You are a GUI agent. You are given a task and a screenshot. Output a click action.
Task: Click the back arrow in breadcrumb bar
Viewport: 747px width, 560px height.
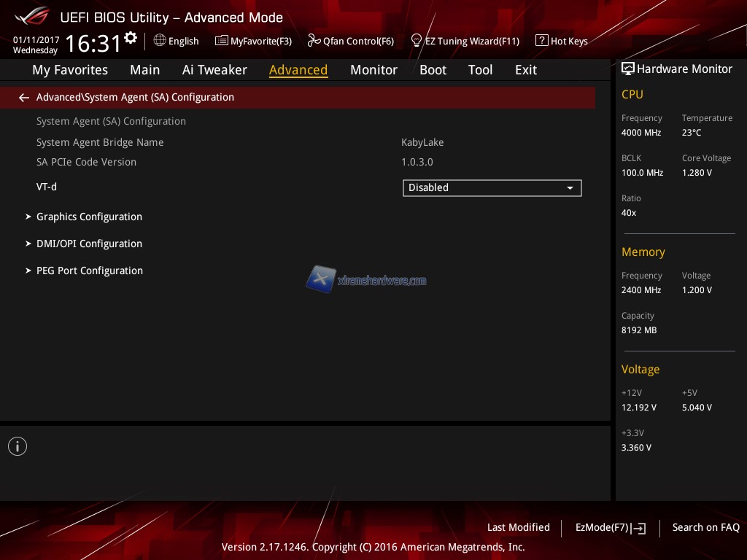pyautogui.click(x=24, y=98)
